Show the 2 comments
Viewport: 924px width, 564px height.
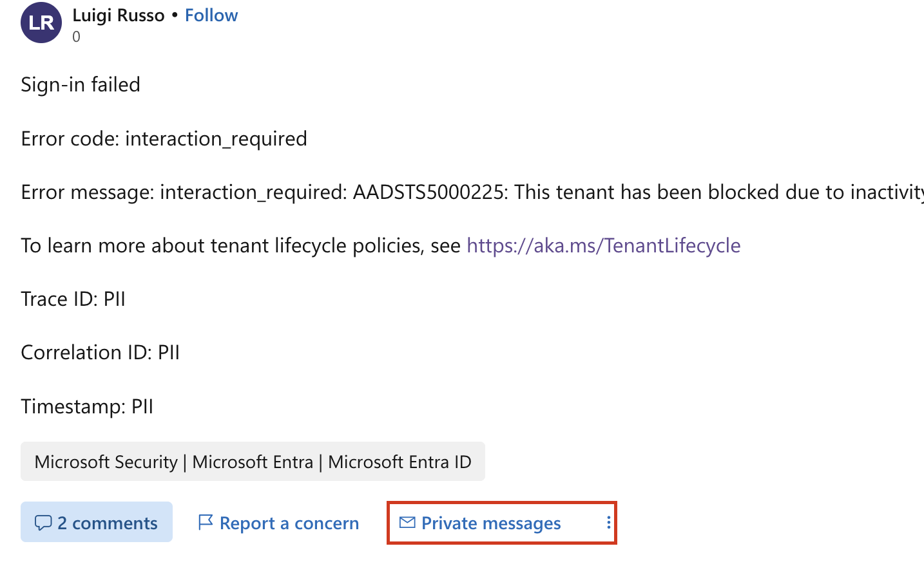107,523
